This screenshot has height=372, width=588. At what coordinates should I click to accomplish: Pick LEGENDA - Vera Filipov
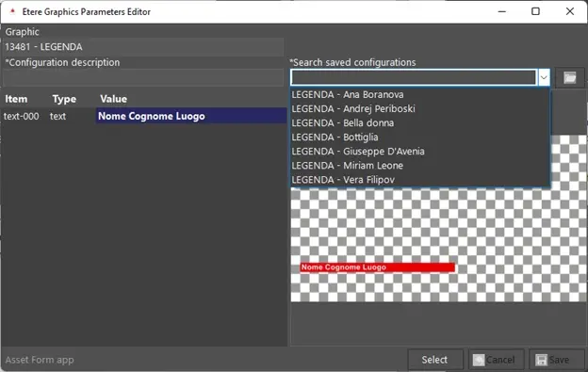coord(420,180)
